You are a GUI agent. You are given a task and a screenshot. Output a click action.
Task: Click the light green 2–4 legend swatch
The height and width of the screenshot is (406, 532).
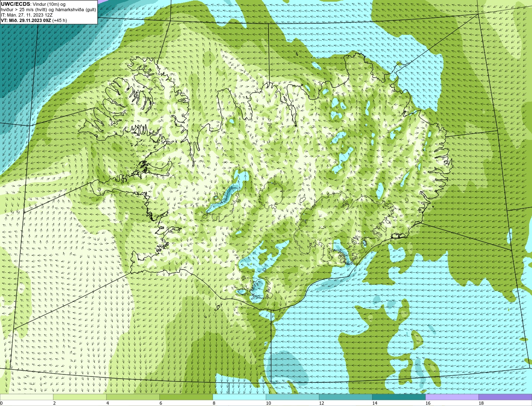[x=81, y=397]
